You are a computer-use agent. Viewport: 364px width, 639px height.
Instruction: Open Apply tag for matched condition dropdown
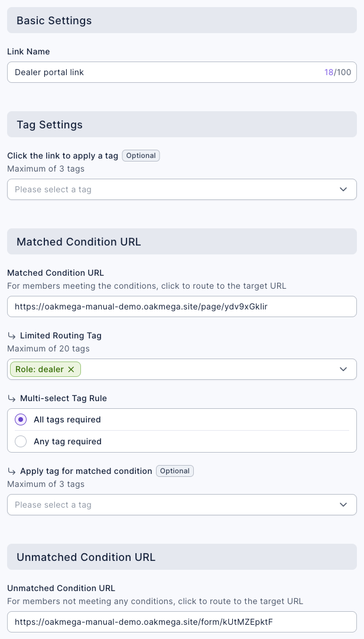pos(182,505)
